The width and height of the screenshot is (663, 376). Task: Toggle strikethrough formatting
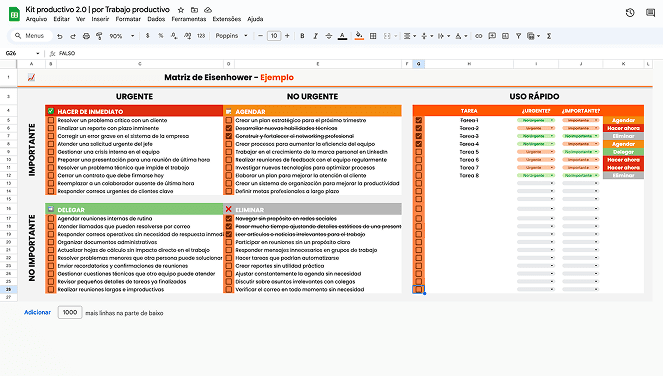tap(329, 36)
